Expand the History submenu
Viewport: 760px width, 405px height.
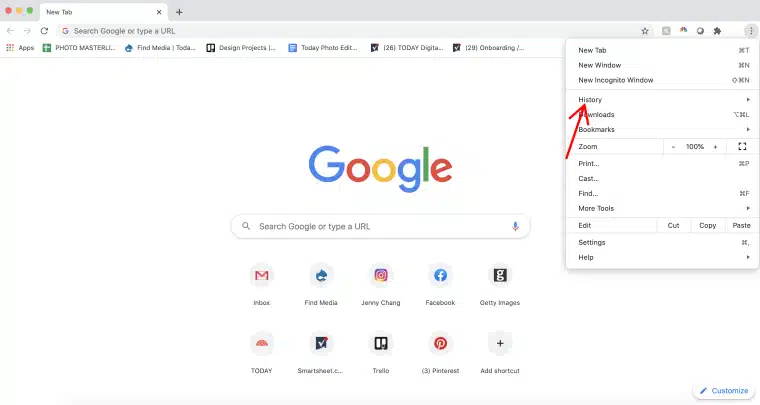663,100
